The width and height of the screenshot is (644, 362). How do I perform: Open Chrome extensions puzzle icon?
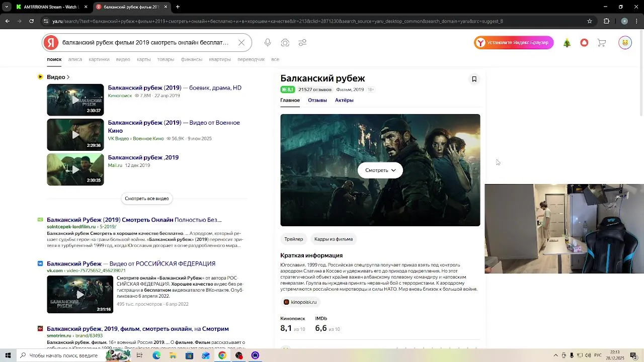(606, 21)
